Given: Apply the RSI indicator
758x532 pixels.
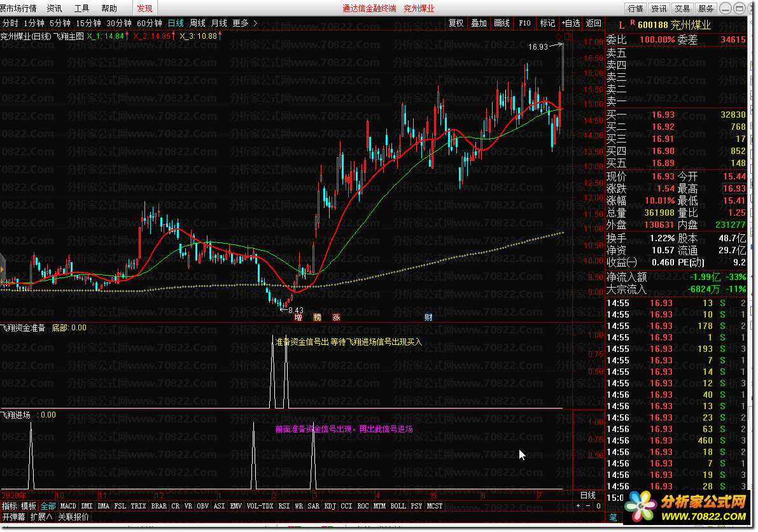Looking at the screenshot, I should coord(284,506).
